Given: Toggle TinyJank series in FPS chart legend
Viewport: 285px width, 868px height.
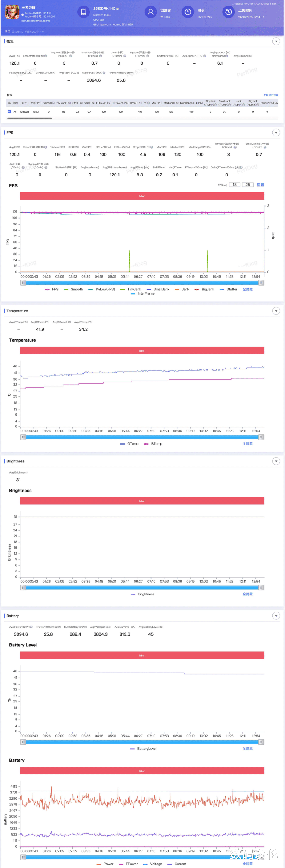Looking at the screenshot, I should [x=131, y=290].
